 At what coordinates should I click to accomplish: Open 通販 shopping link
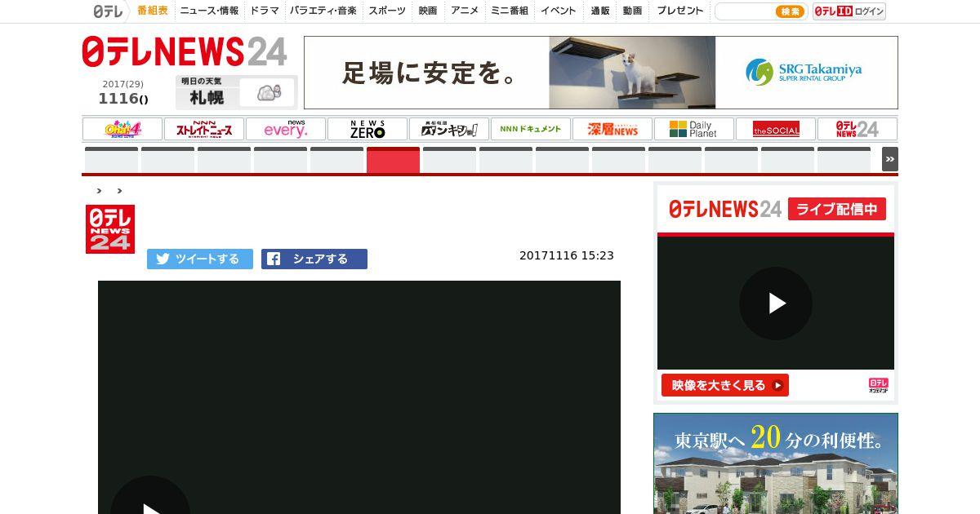click(x=600, y=11)
